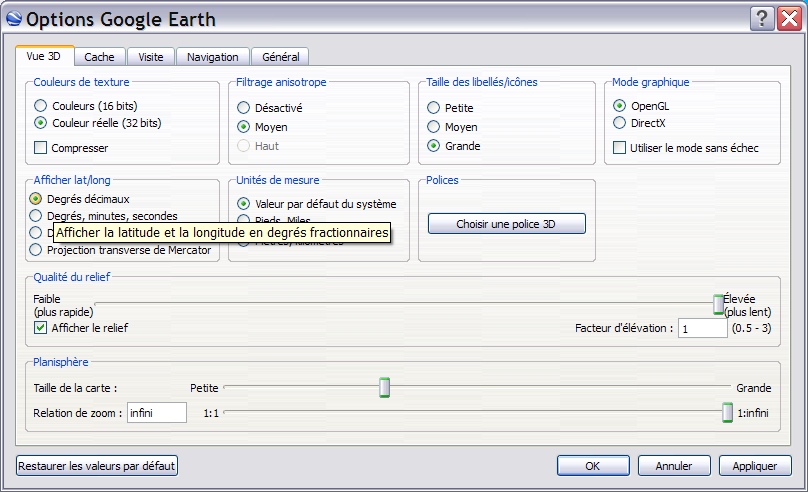Screen dimensions: 808x492
Task: Select OpenGL graphics mode
Action: (x=641, y=106)
